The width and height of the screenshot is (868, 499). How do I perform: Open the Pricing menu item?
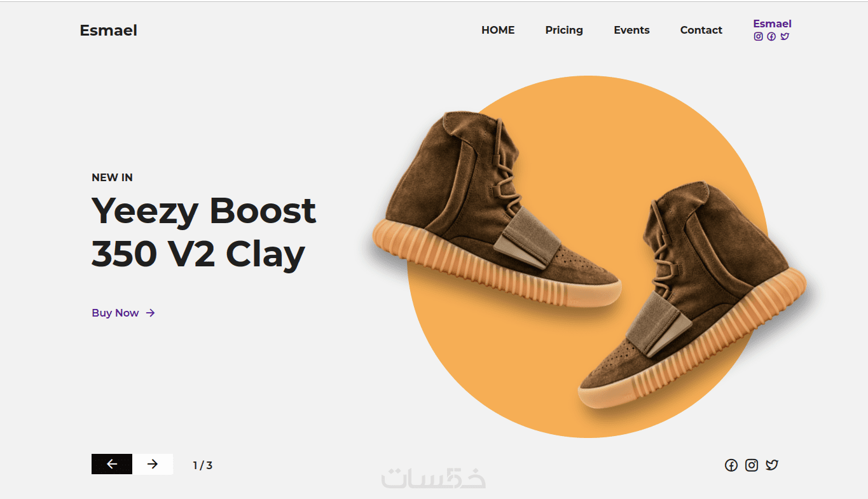(564, 30)
